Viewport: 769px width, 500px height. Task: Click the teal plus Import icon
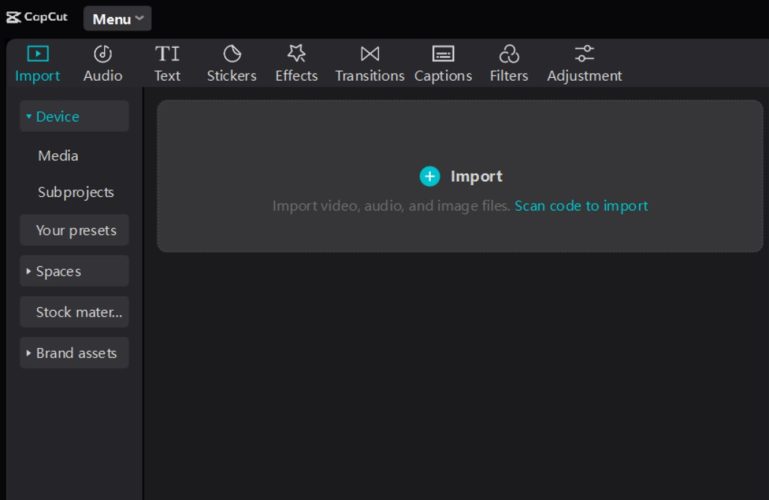click(430, 176)
